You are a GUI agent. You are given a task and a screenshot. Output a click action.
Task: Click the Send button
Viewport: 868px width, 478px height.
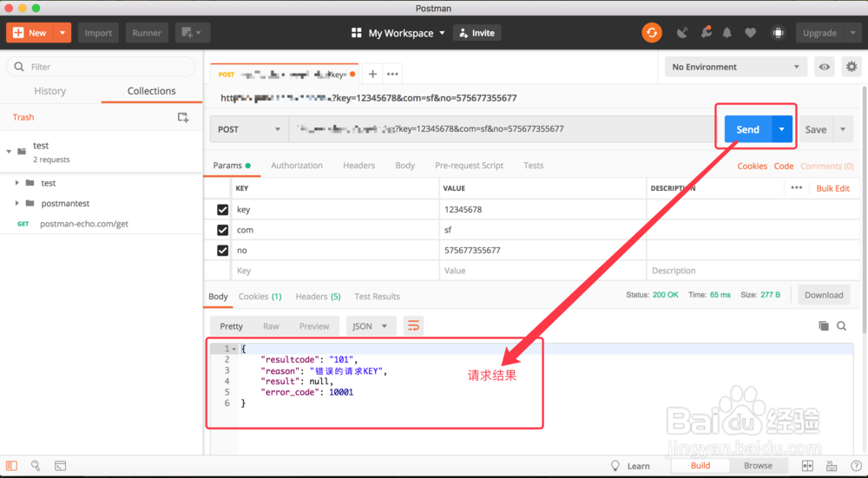coord(748,129)
